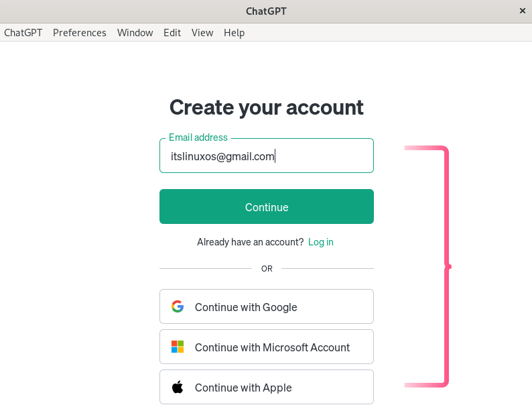Pick the Continue with Apple label

[243, 388]
